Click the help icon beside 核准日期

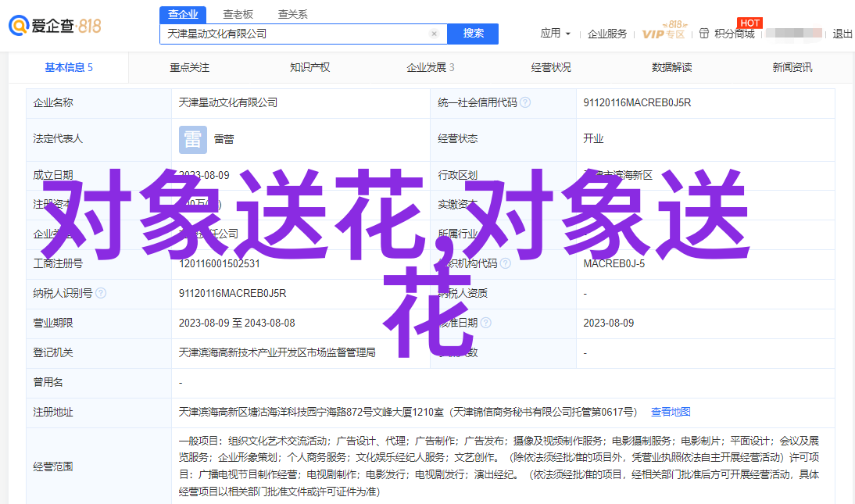pos(486,323)
